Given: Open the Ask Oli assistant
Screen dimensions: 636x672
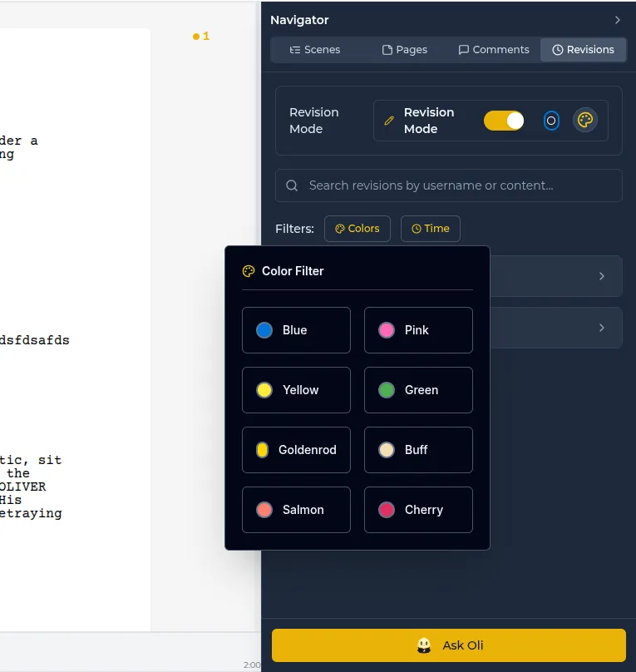Looking at the screenshot, I should point(448,645).
